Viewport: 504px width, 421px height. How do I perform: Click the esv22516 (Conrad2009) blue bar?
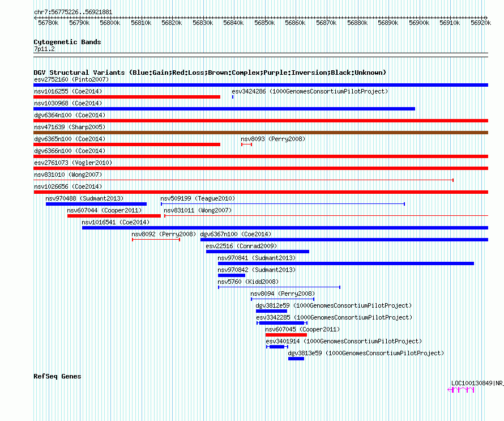point(258,252)
